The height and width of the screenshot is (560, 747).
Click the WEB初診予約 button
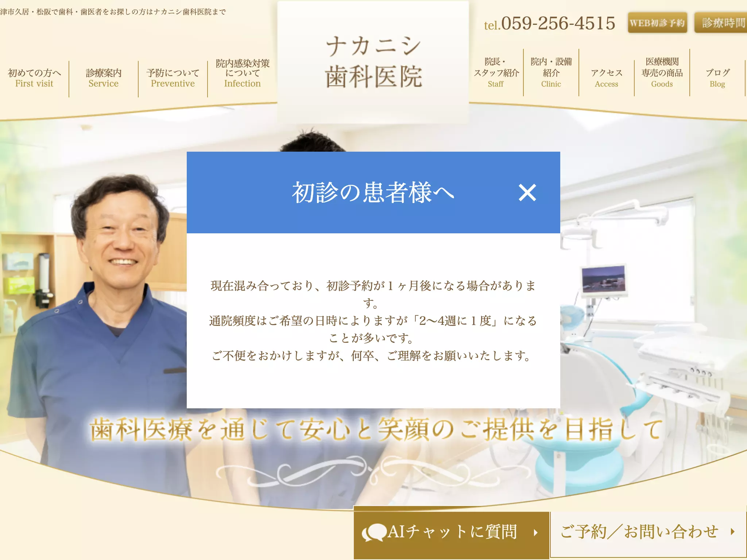pos(657,23)
